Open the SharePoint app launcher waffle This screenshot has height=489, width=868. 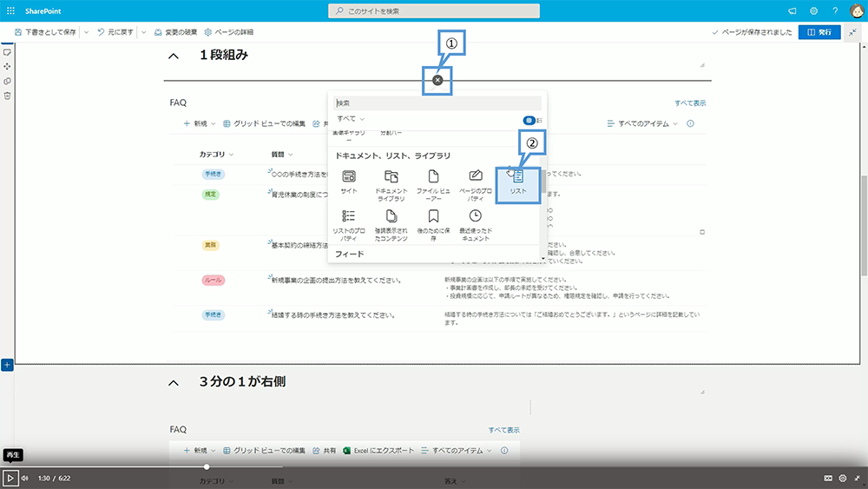pos(10,10)
